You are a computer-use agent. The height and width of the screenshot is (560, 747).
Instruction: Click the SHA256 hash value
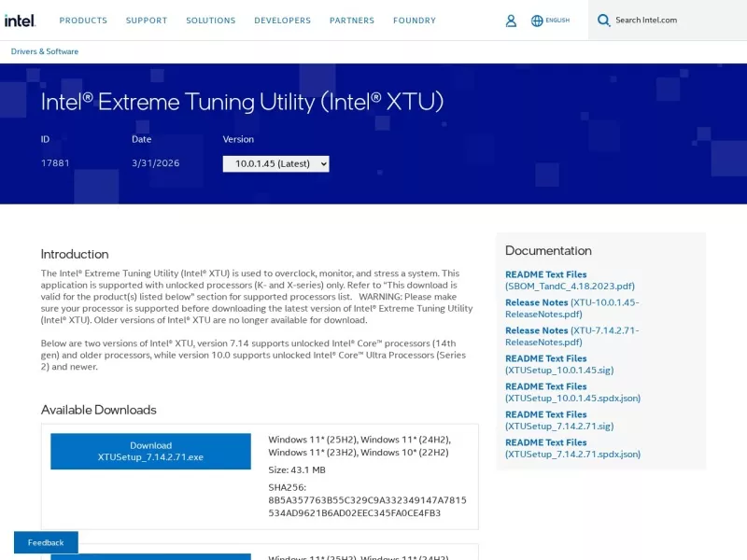point(367,507)
